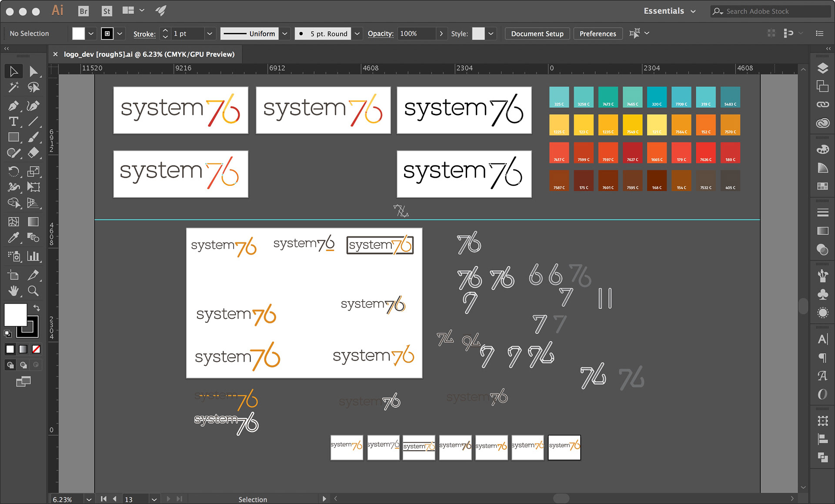Open the Paragraph panel icon
The image size is (835, 504).
point(822,358)
